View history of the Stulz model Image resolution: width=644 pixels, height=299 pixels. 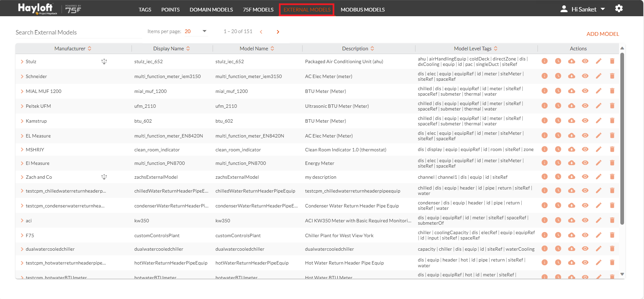click(558, 61)
